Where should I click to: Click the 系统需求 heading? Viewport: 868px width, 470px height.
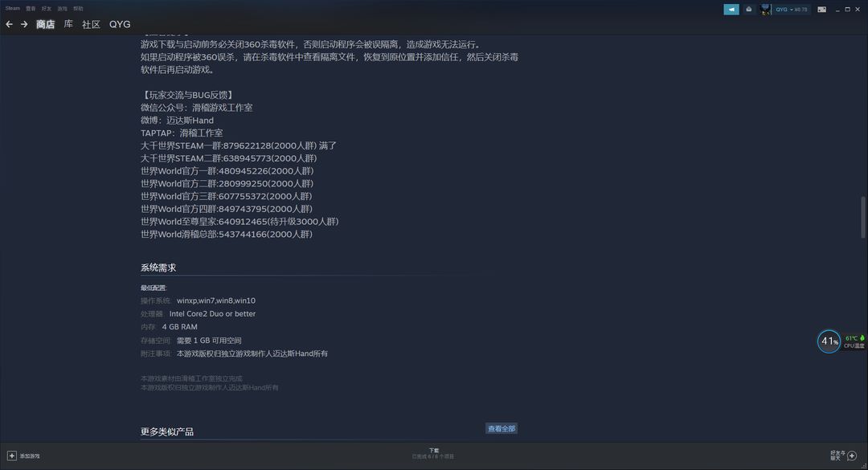[158, 268]
